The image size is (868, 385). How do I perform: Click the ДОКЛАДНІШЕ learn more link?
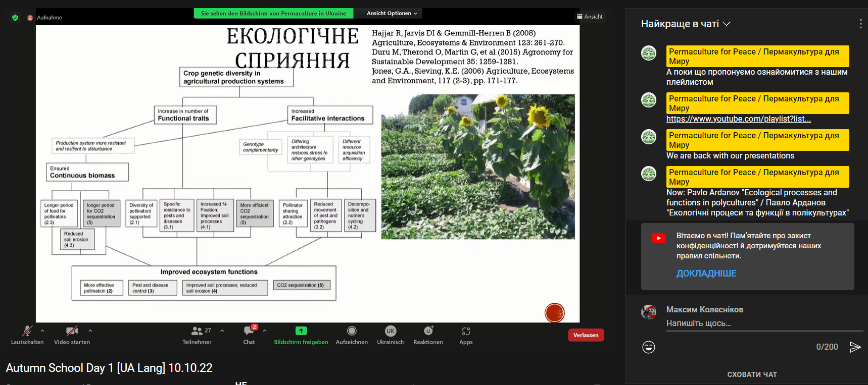click(x=706, y=273)
